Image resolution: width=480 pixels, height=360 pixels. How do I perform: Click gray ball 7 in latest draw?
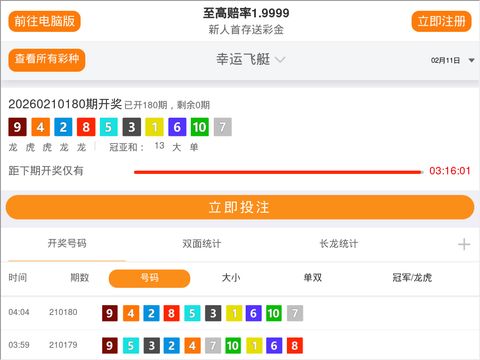[223, 127]
